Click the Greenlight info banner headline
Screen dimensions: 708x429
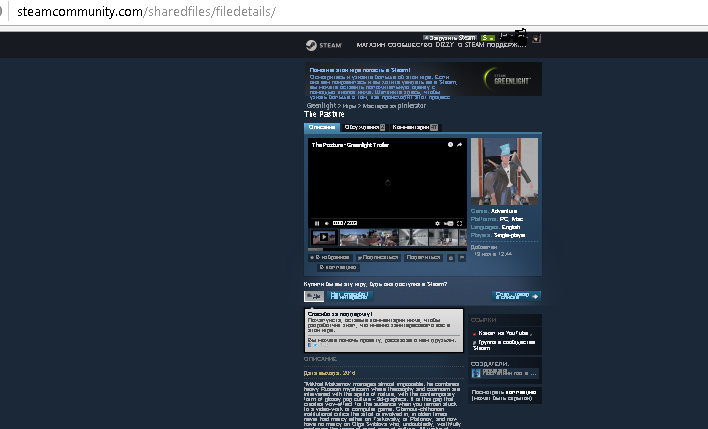click(x=360, y=70)
